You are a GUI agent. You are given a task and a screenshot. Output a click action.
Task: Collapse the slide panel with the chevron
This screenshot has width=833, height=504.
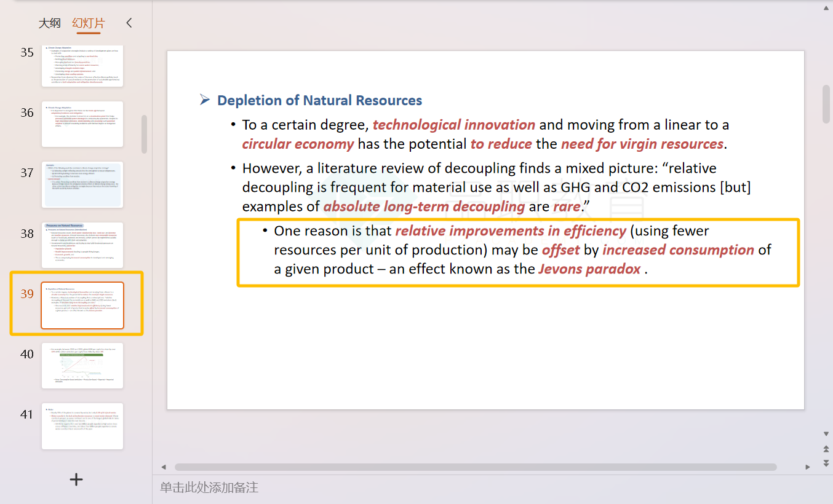pos(129,23)
